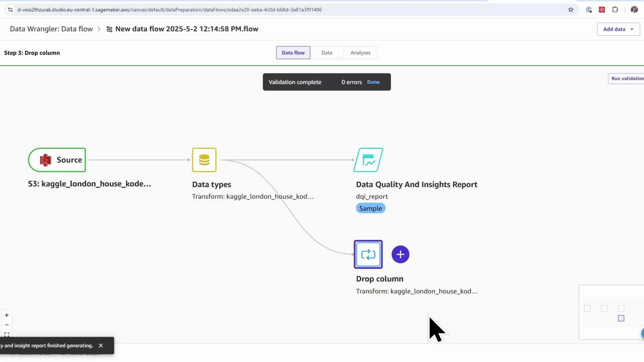Open the Data types transform node icon
The width and height of the screenshot is (644, 362).
click(x=204, y=160)
